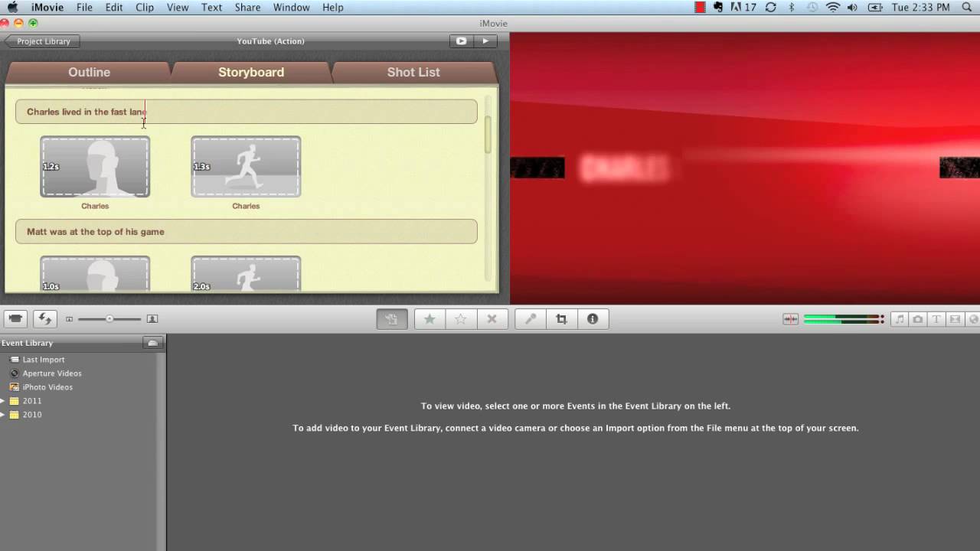Open the voiceover microphone tool
Screen dimensions: 980x551
click(x=530, y=319)
